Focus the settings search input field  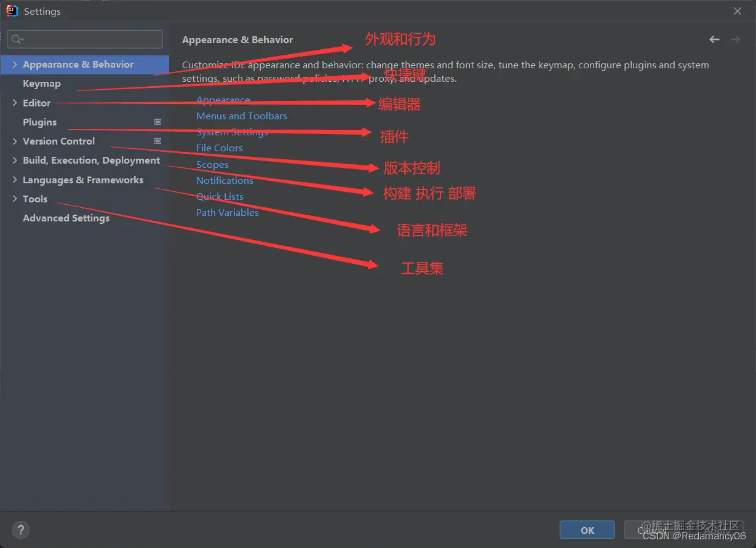pos(85,39)
